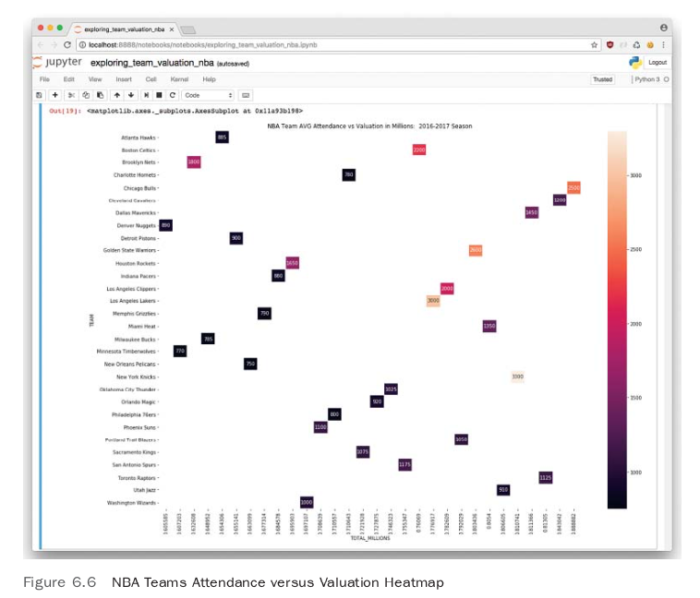Image resolution: width=700 pixels, height=598 pixels.
Task: Click the heatmap chart title text
Action: point(369,126)
